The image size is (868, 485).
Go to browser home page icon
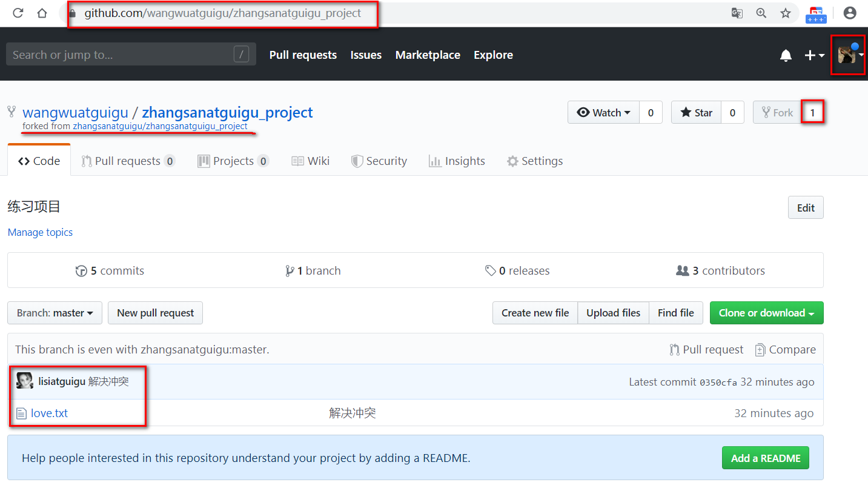click(42, 13)
